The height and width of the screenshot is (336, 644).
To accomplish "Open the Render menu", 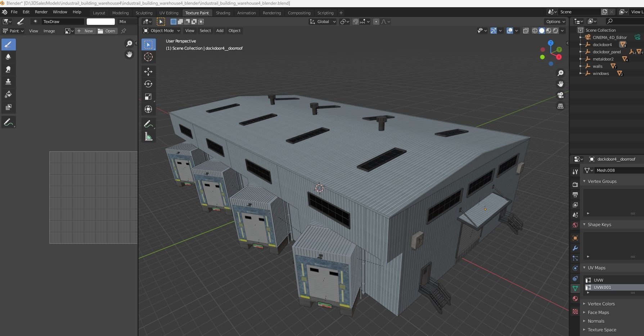I will (41, 12).
